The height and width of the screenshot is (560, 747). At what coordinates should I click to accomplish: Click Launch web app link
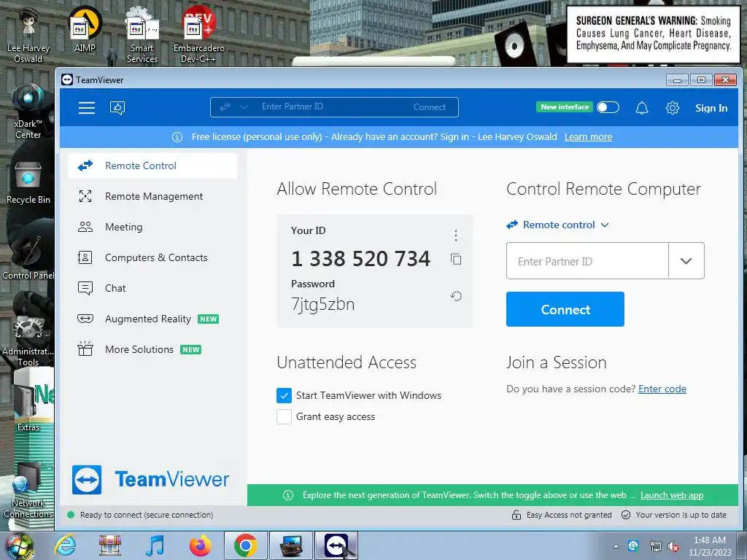click(672, 495)
